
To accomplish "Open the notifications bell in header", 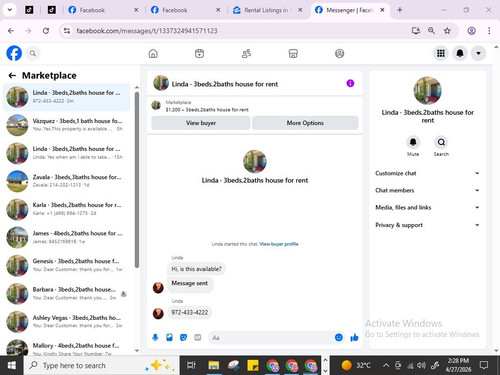I will coord(460,53).
